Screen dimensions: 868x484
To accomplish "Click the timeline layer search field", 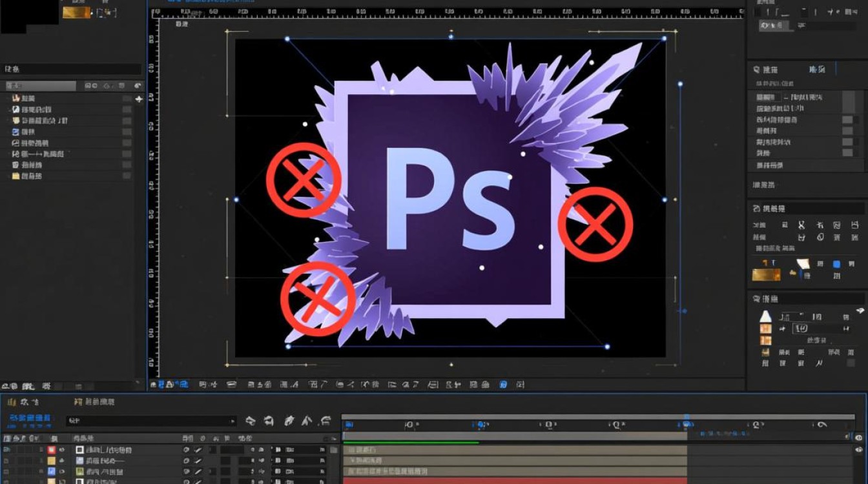I will pos(150,421).
